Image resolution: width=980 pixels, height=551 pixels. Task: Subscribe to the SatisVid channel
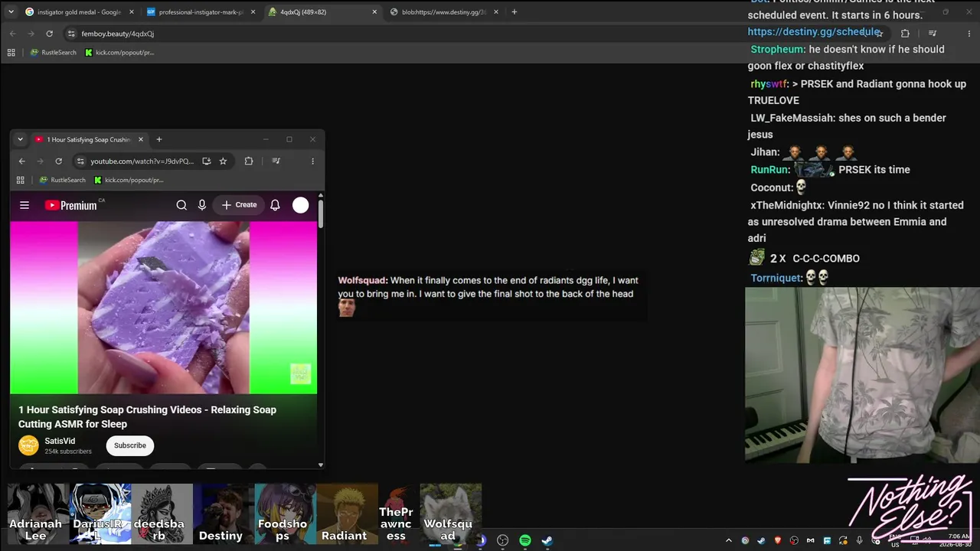click(x=130, y=445)
